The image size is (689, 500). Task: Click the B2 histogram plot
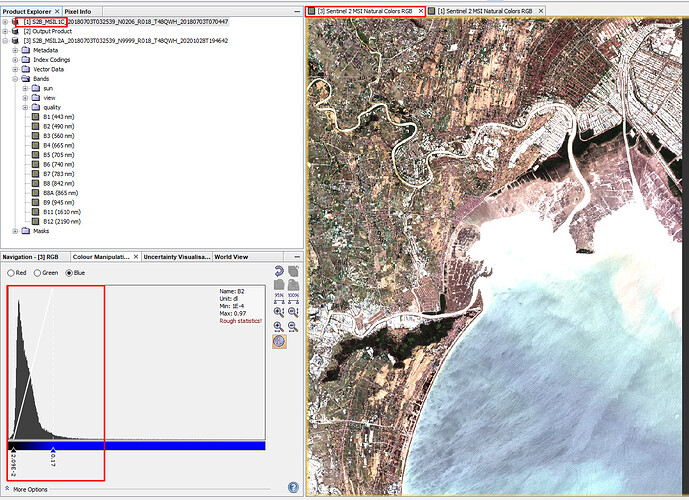(x=137, y=362)
